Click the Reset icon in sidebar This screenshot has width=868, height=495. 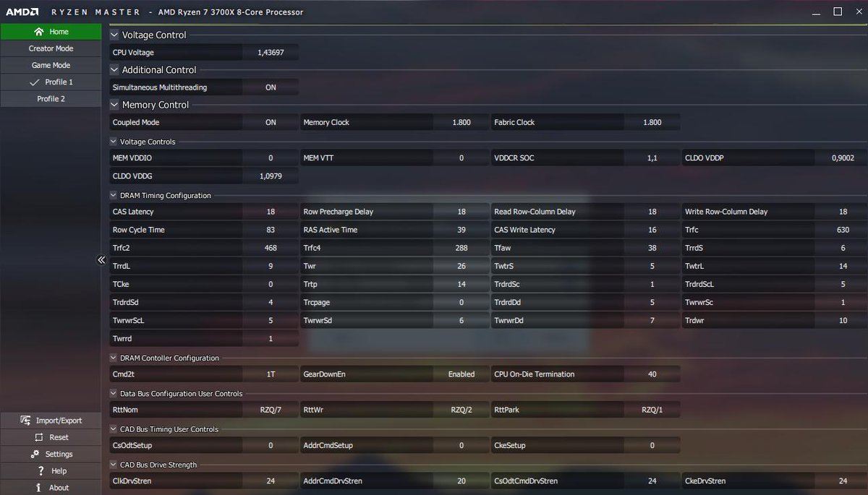pos(39,437)
